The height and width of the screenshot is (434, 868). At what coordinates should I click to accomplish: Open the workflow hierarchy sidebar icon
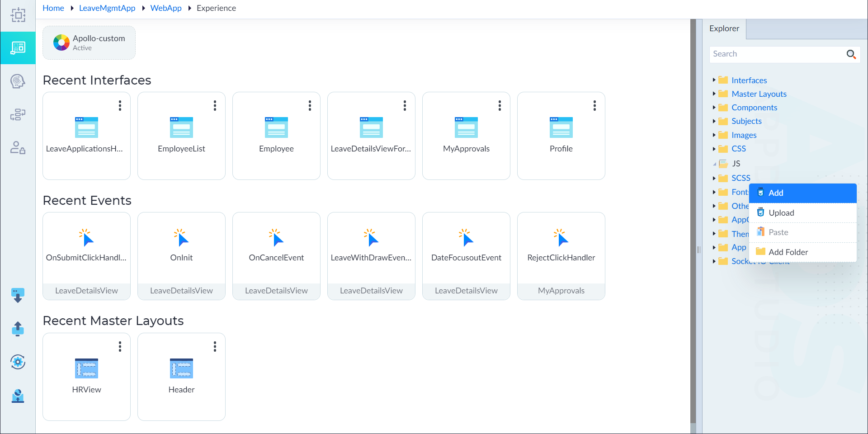[x=18, y=115]
